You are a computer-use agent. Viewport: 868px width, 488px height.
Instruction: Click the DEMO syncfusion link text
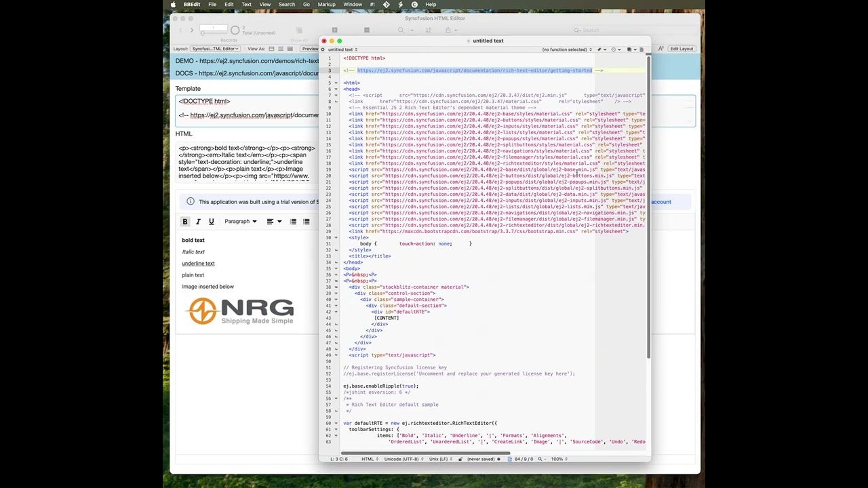247,61
